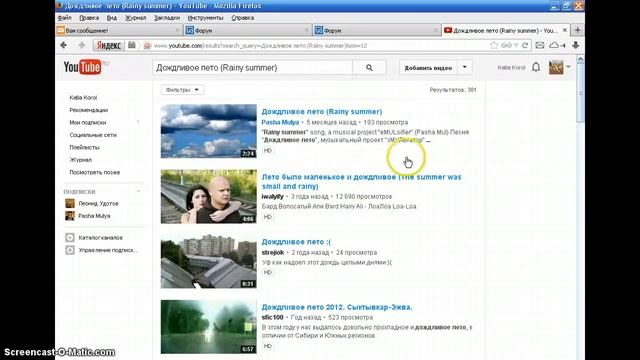Open the Справка menu
640x360 pixels.
point(242,18)
